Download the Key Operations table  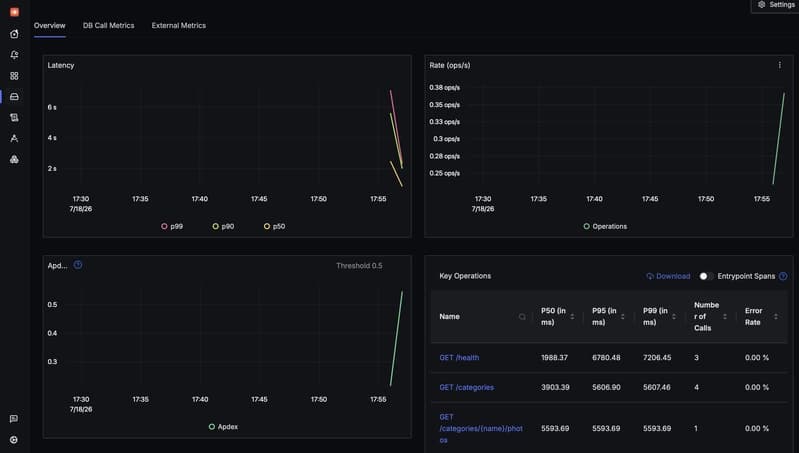[x=668, y=276]
